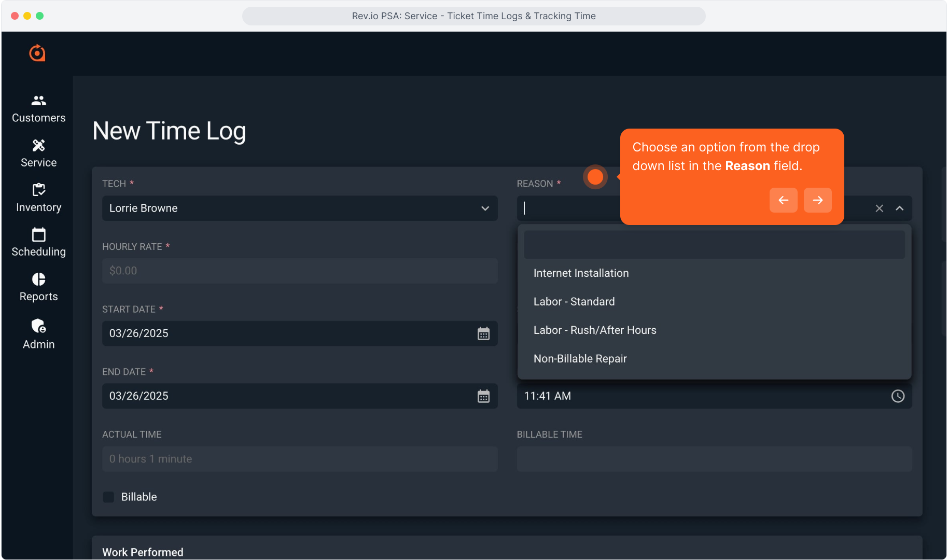Go back to previous tutorial step

(x=783, y=200)
